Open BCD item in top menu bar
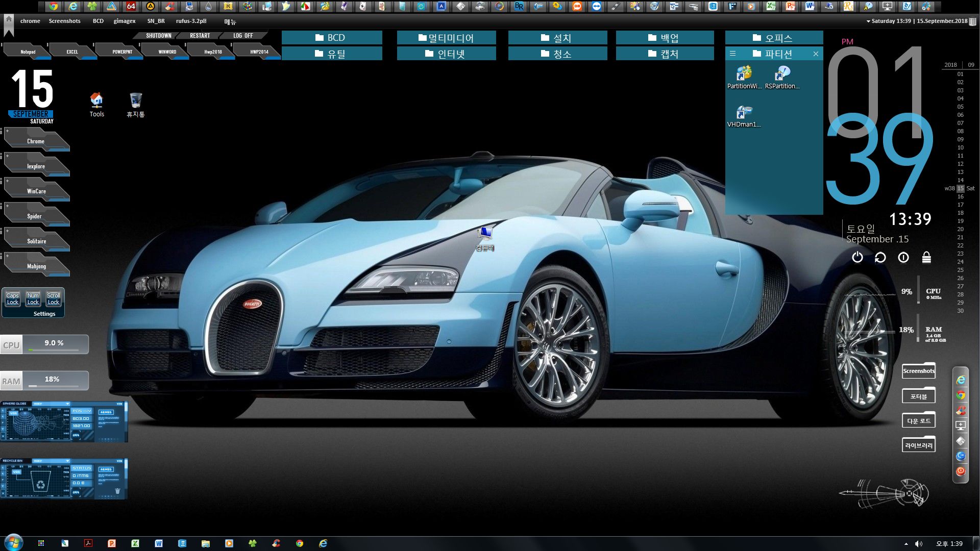This screenshot has width=980, height=551. pos(98,21)
